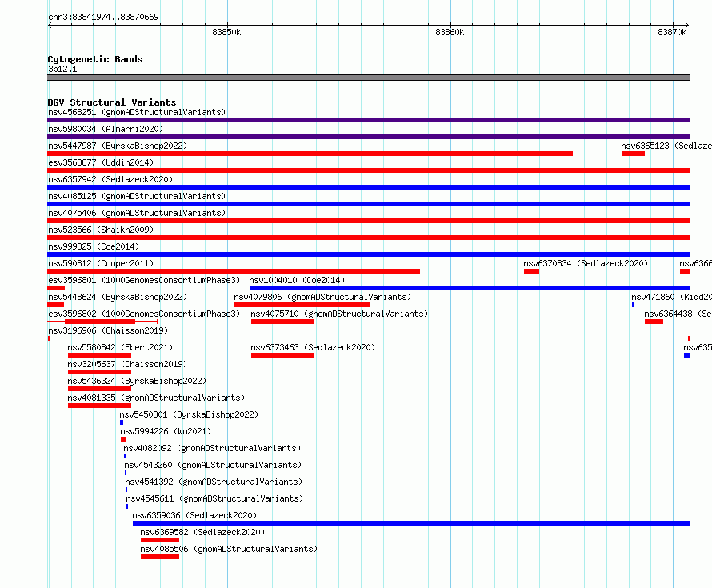The width and height of the screenshot is (712, 588).
Task: Select red bar under nsv6364438
Action: 654,322
